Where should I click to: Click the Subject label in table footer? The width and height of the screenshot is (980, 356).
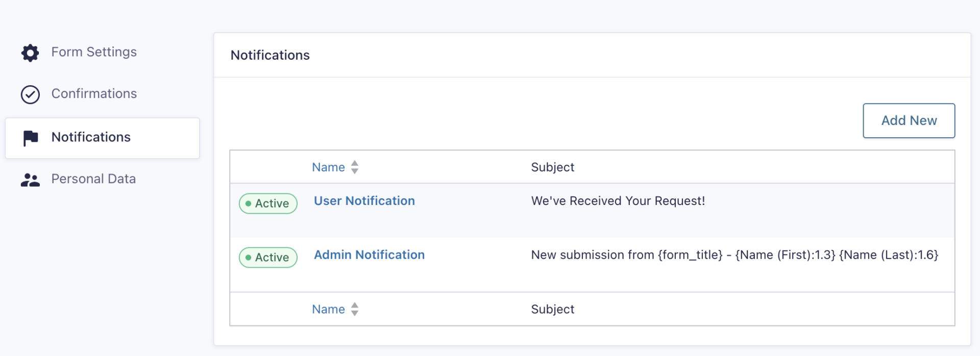552,309
